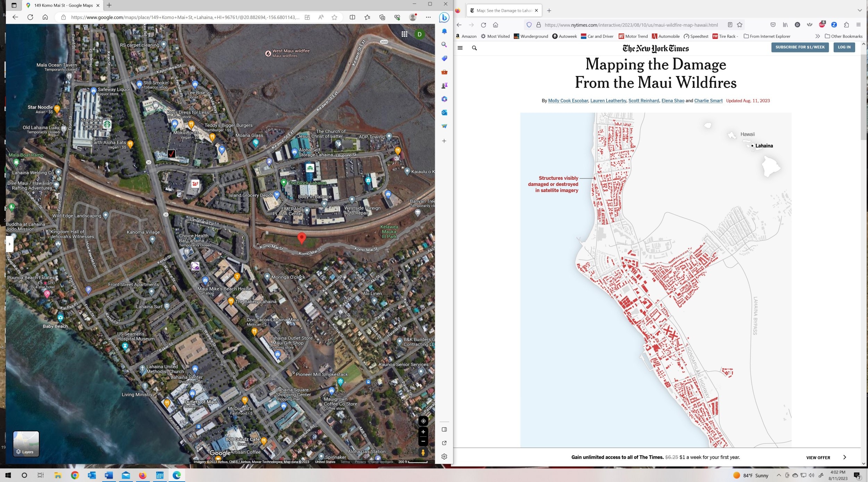This screenshot has width=868, height=482.
Task: Open Molly Cook Escobar author link
Action: click(x=568, y=101)
